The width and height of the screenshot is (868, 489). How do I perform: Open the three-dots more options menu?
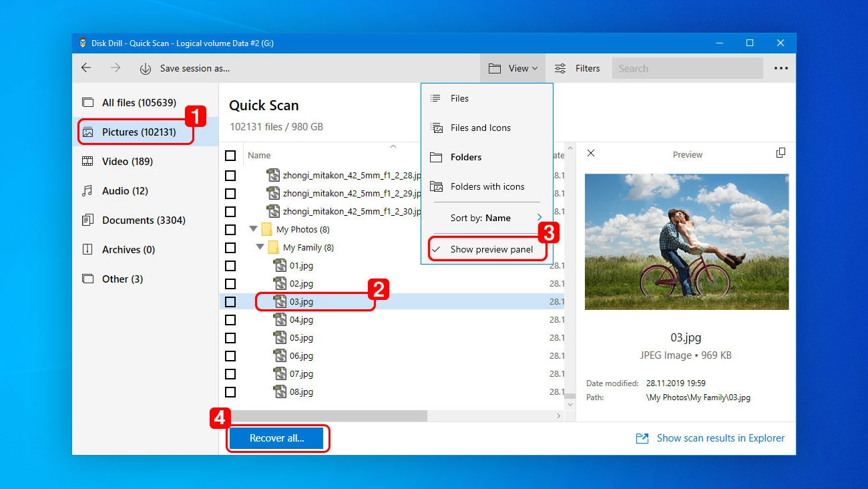(781, 68)
